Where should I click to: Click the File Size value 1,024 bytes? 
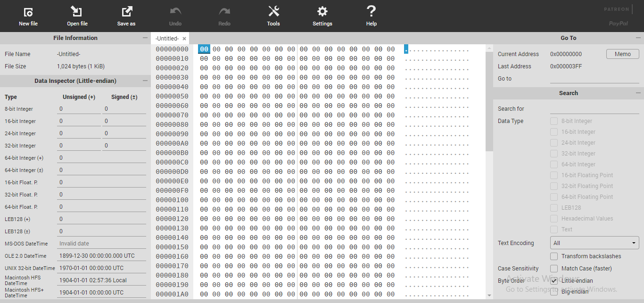coord(81,66)
